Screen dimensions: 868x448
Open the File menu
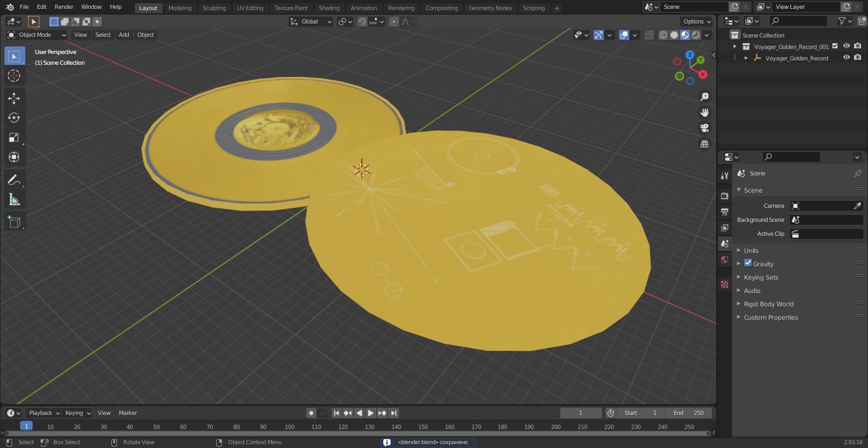(24, 7)
